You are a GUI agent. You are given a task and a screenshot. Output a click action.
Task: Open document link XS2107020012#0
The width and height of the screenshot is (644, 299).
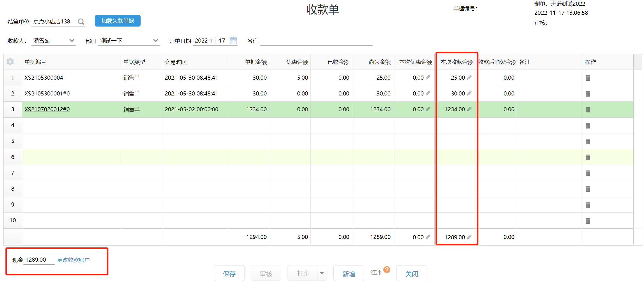coord(47,109)
